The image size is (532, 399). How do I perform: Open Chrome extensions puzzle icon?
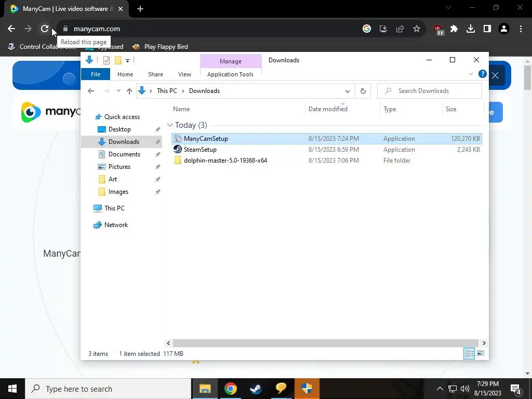[454, 29]
